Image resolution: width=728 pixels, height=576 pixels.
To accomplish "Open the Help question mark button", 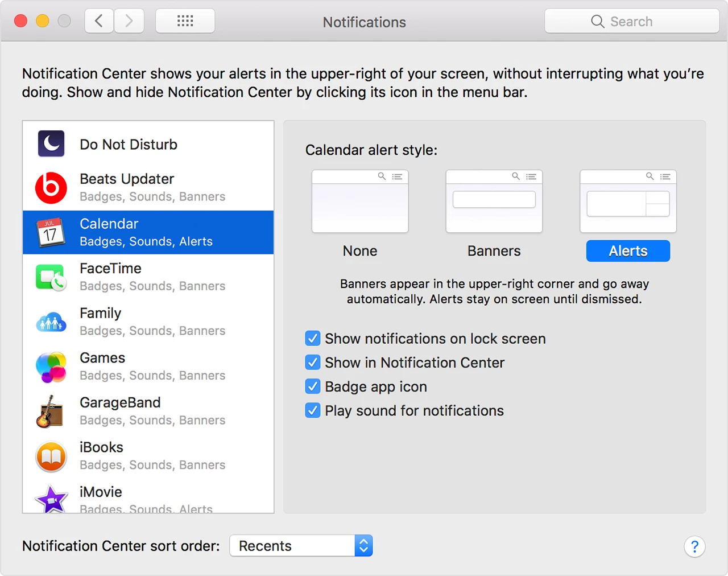I will pyautogui.click(x=694, y=547).
